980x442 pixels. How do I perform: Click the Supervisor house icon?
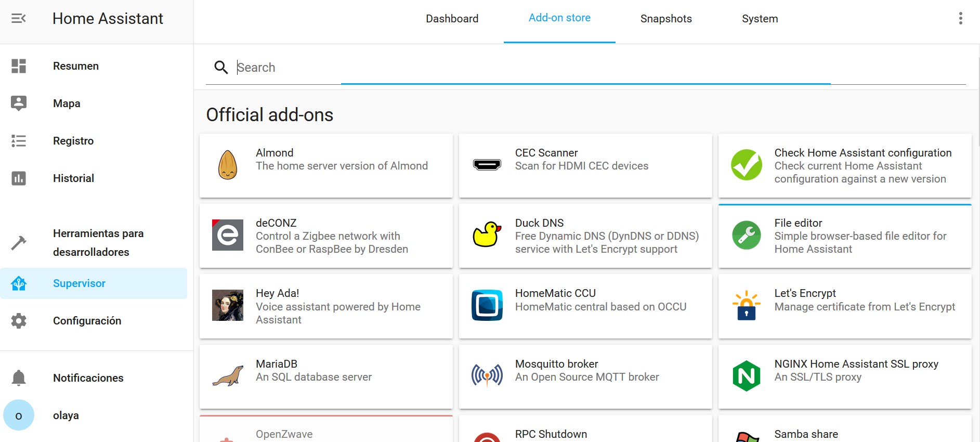(19, 283)
